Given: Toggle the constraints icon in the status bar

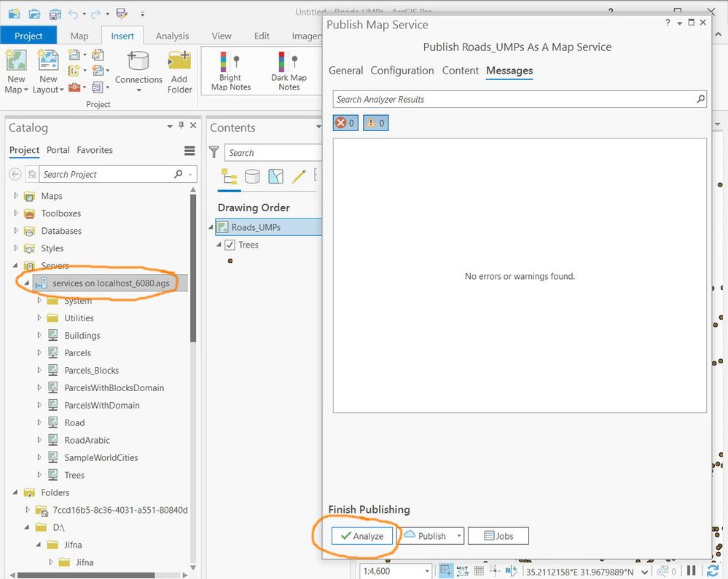Looking at the screenshot, I should pos(463,571).
